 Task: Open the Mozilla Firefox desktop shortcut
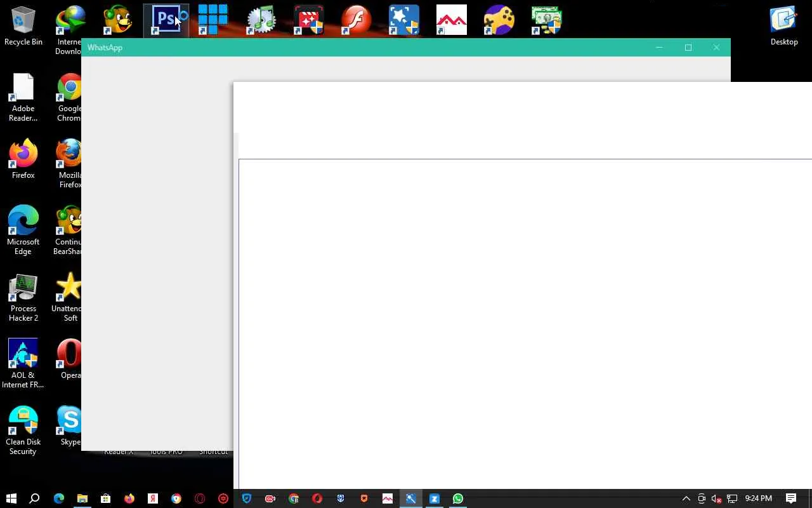(x=69, y=164)
